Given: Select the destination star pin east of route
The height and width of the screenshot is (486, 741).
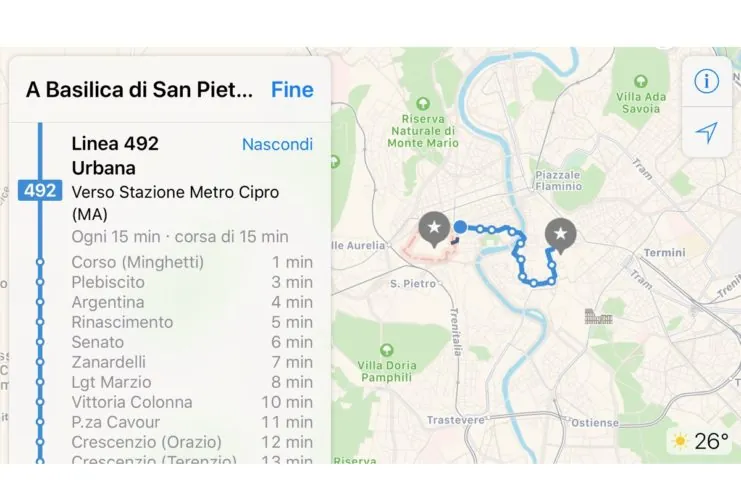Looking at the screenshot, I should (x=560, y=234).
